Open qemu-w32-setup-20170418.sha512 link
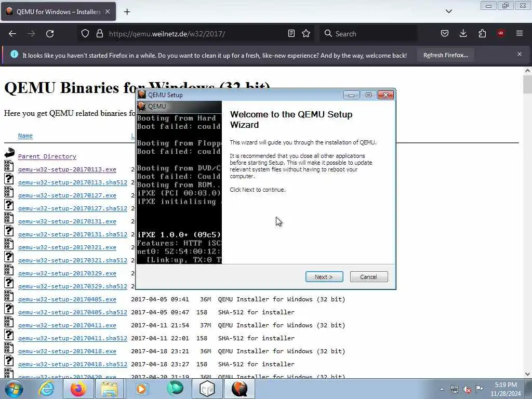The height and width of the screenshot is (399, 532). (x=73, y=364)
